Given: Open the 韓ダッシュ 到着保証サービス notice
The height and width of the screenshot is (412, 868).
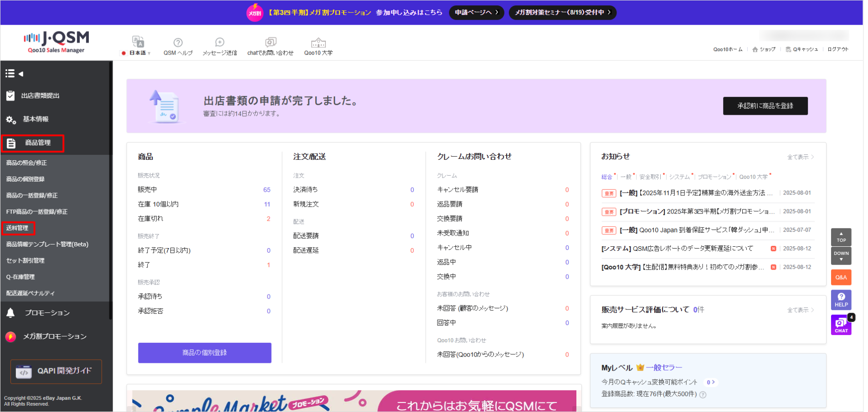Looking at the screenshot, I should coord(697,230).
